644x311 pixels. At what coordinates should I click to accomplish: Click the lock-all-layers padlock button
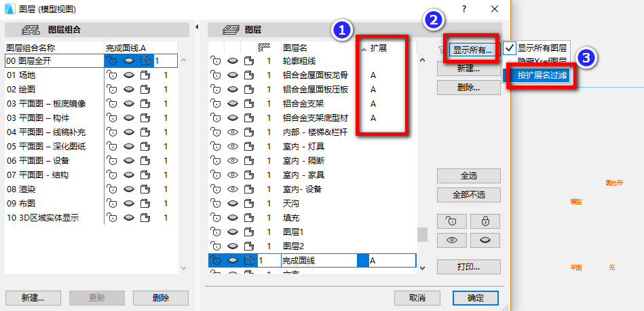(485, 221)
